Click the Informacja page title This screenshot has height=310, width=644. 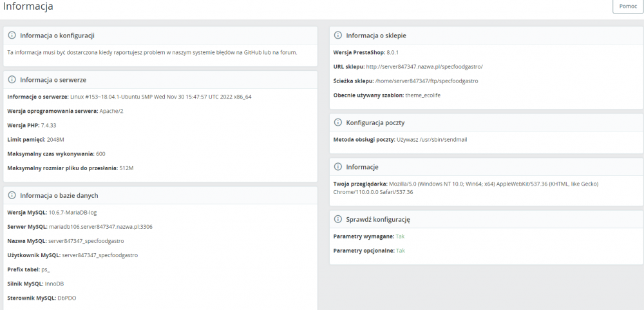click(27, 6)
